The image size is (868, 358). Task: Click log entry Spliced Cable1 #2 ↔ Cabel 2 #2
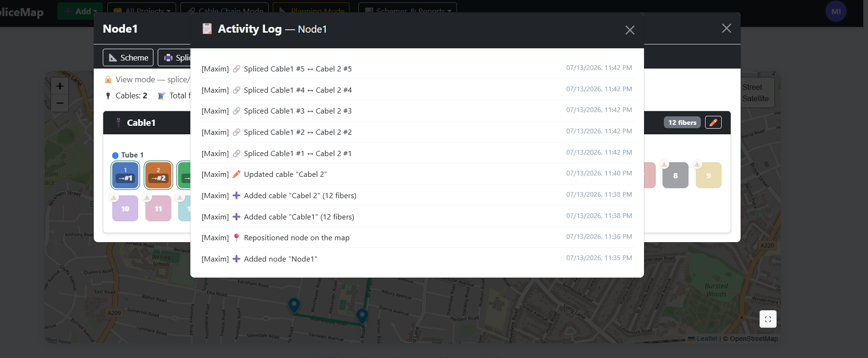[x=417, y=132]
